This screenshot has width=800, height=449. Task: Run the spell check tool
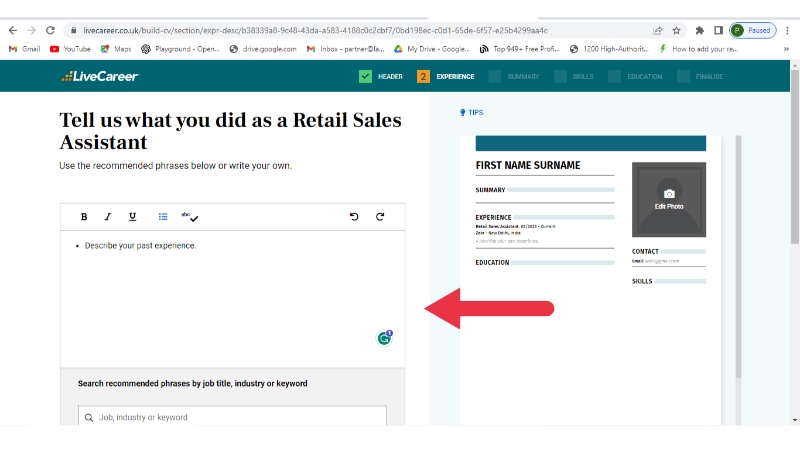(x=190, y=217)
